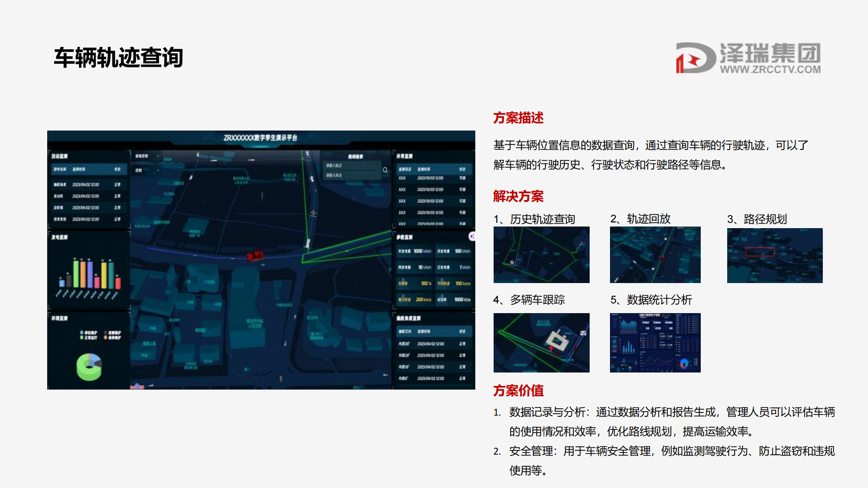The image size is (868, 488).
Task: Click the WWW.ZRCCTV.COM link text
Action: tap(770, 70)
